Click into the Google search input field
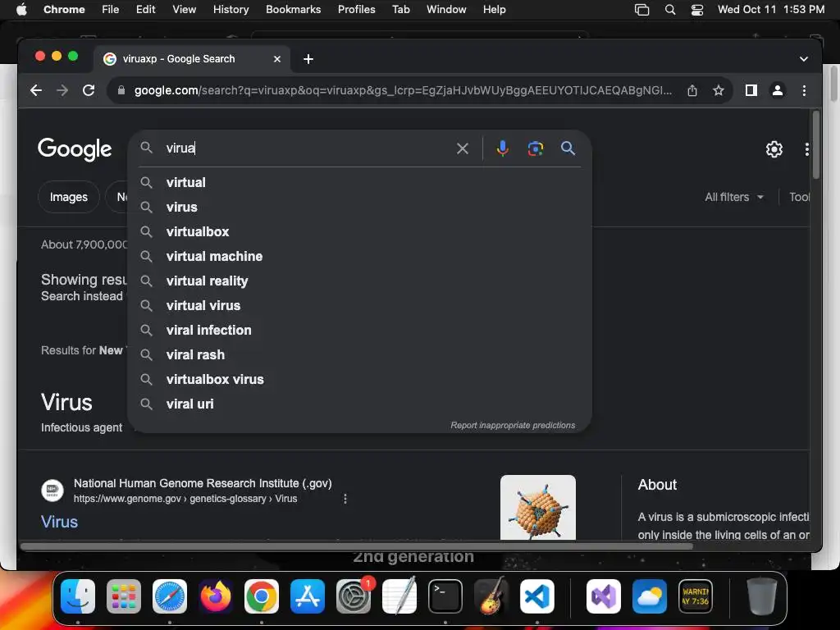The height and width of the screenshot is (630, 840). pyautogui.click(x=308, y=148)
